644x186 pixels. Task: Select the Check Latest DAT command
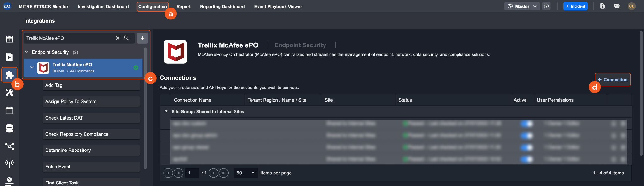[x=91, y=118]
